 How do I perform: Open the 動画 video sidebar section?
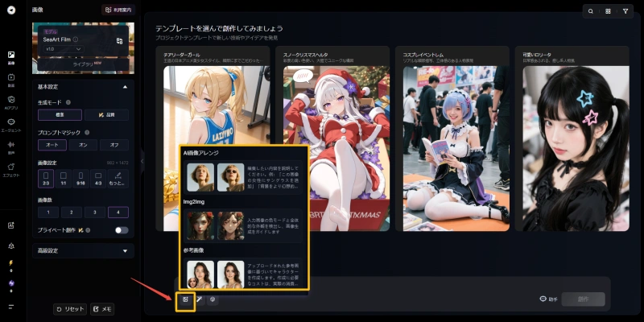point(11,80)
